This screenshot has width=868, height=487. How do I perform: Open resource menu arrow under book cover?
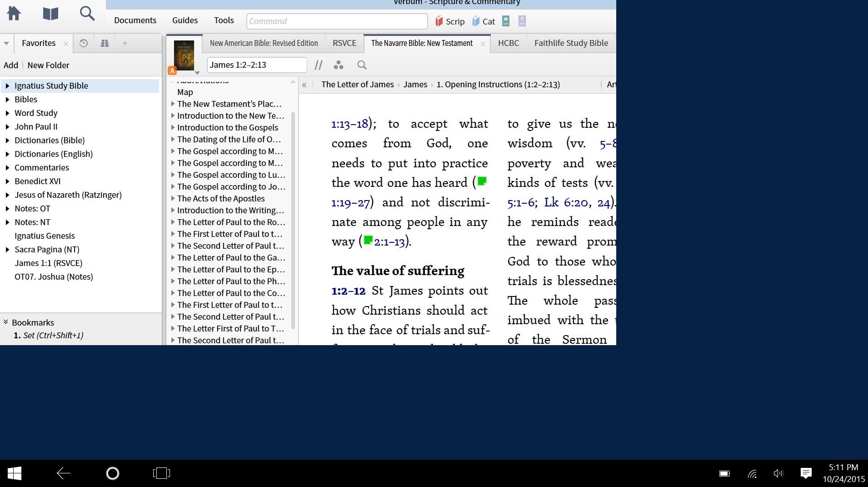[197, 73]
